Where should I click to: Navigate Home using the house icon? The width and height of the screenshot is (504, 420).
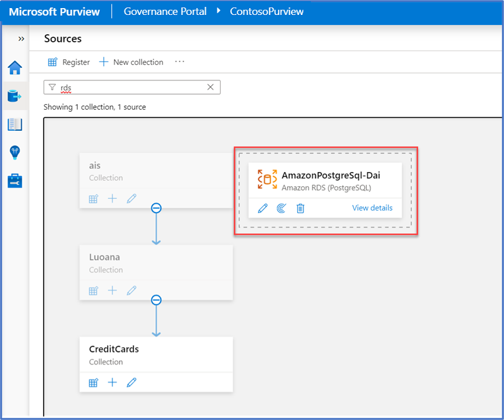[x=15, y=69]
